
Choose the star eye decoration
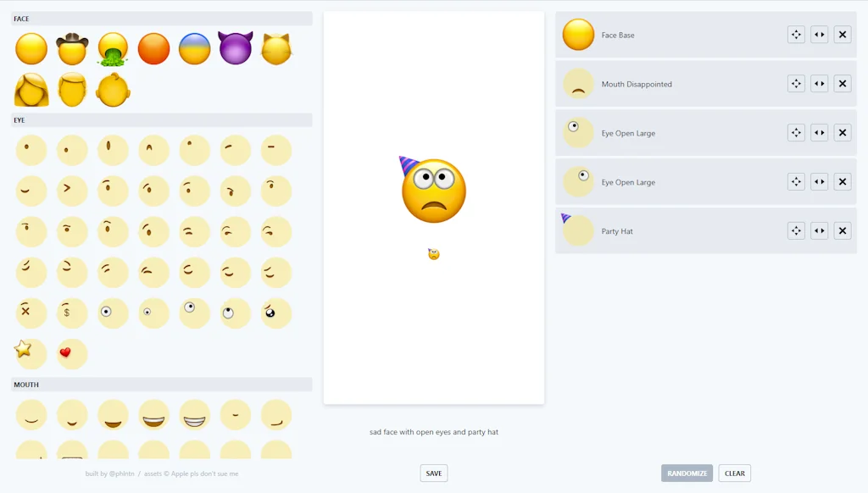[31, 354]
